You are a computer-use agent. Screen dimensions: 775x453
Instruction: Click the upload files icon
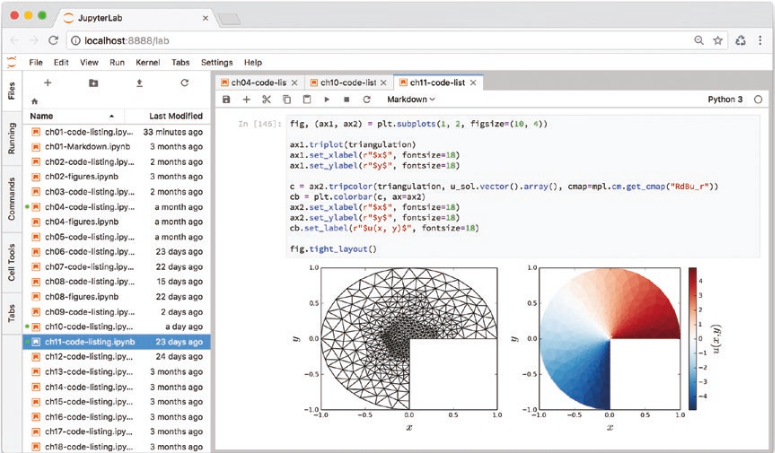[x=139, y=83]
